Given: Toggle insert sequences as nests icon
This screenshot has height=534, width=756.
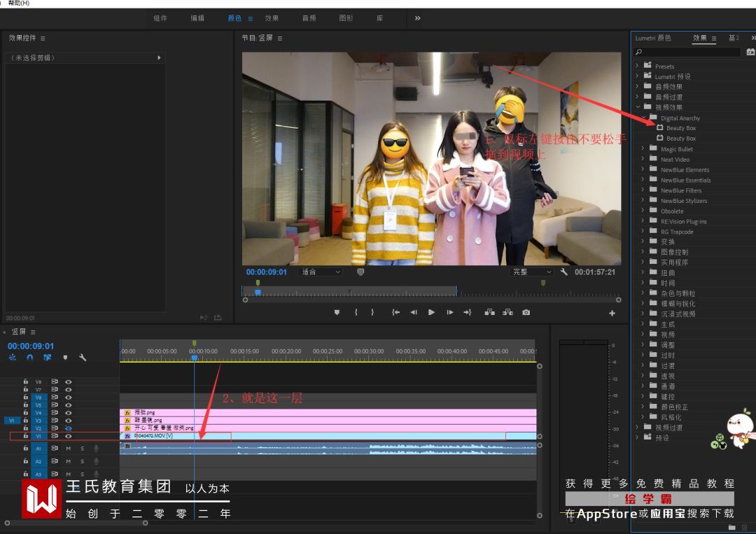Looking at the screenshot, I should coord(13,357).
